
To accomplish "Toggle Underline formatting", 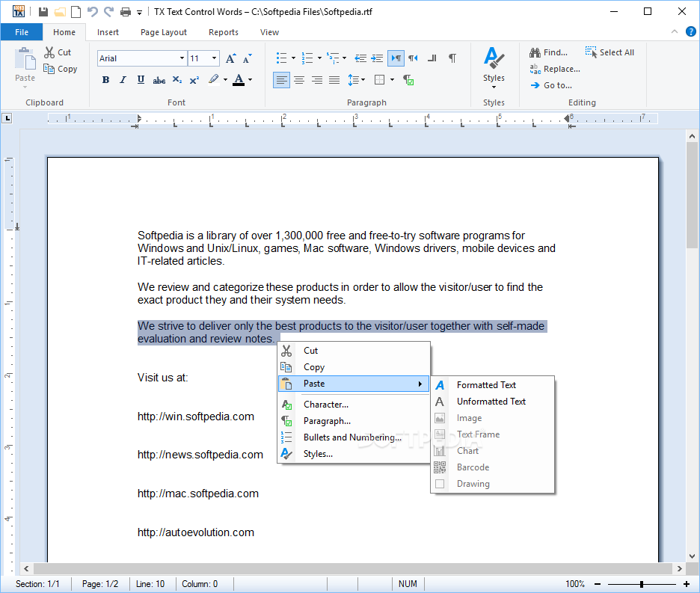I will point(141,80).
